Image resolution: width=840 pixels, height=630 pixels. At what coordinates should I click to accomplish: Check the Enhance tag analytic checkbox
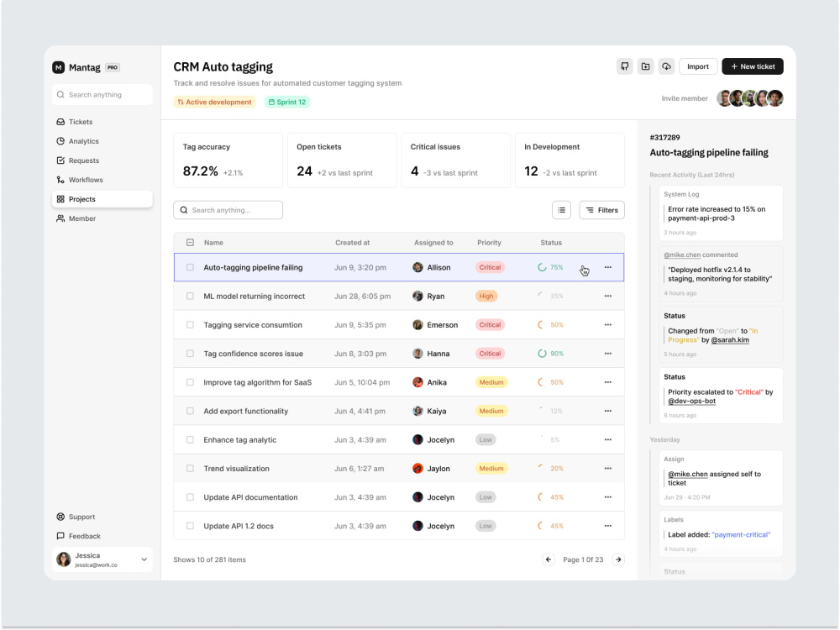[x=190, y=440]
